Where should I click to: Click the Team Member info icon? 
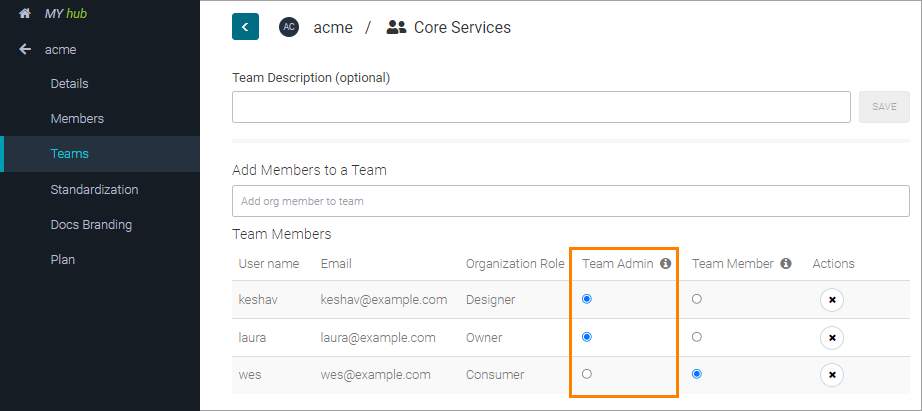point(786,264)
